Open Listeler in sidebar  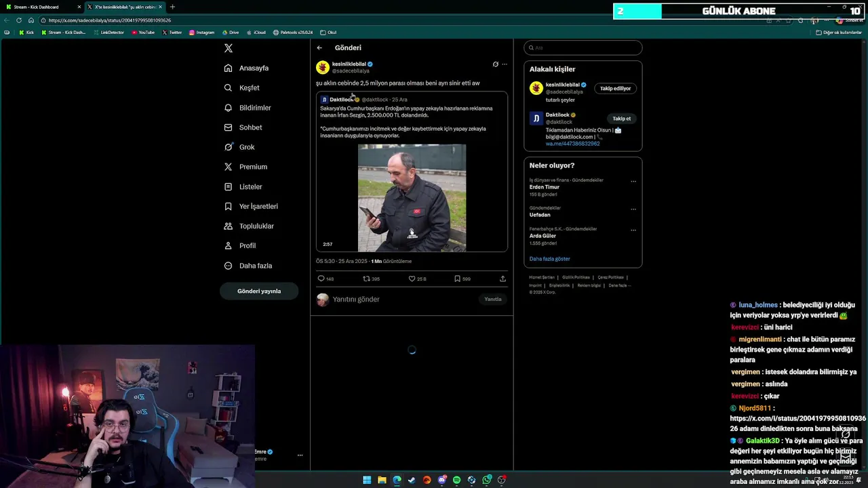coord(243,186)
